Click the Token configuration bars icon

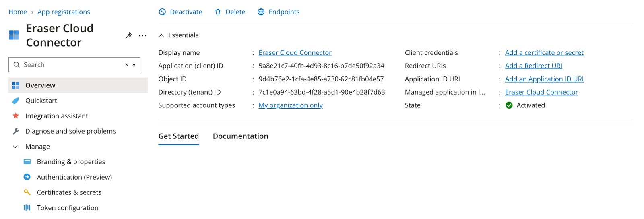tap(27, 208)
